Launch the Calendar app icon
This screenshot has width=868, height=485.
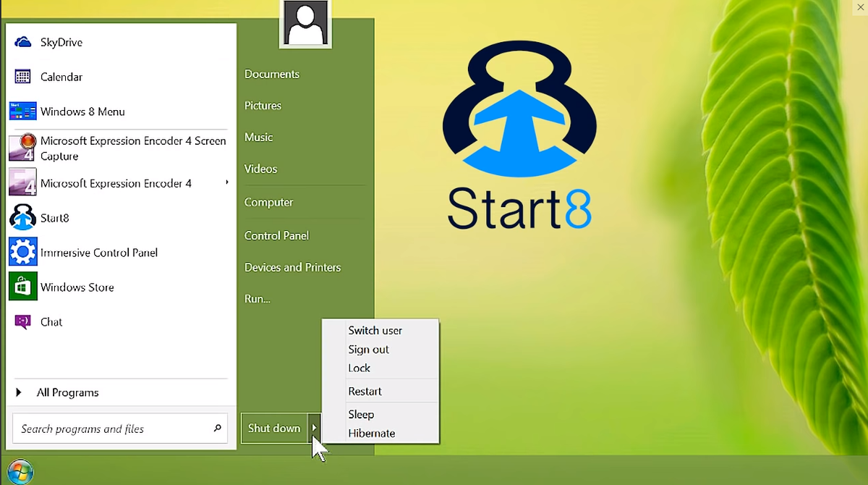(22, 77)
